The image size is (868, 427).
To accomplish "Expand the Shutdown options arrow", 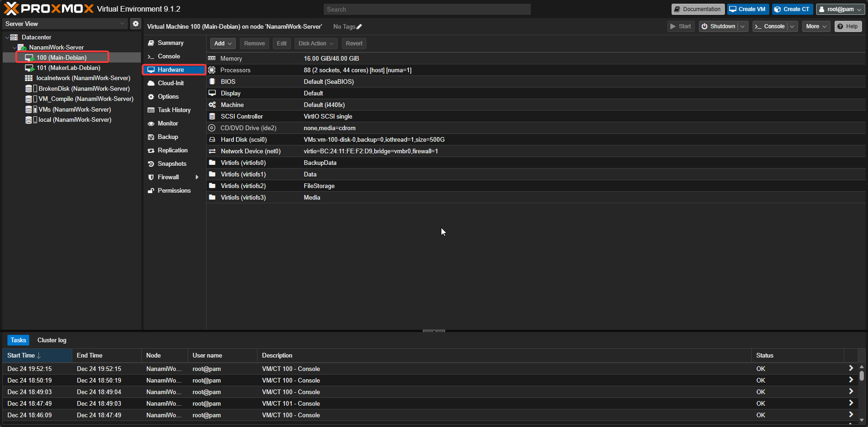I will [742, 26].
